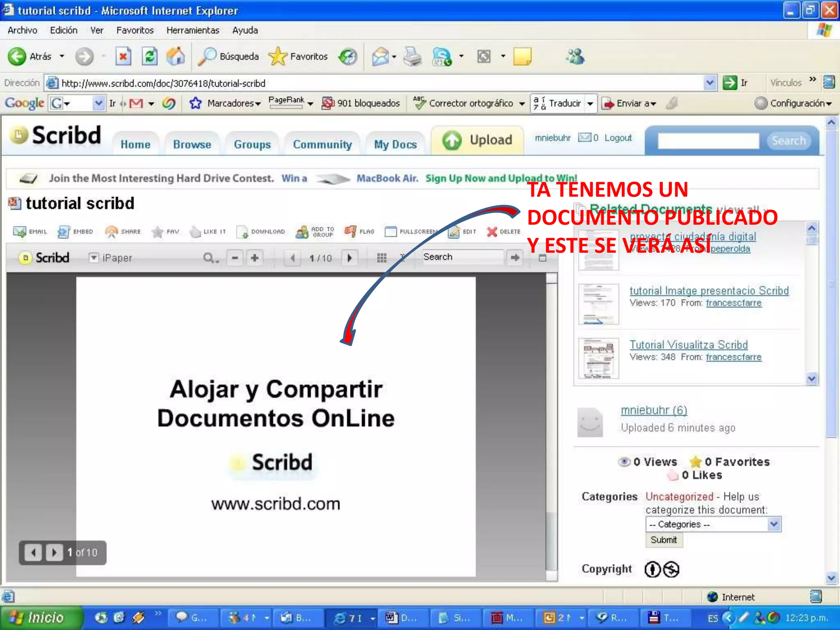Expand the address bar URL dropdown

coord(710,83)
